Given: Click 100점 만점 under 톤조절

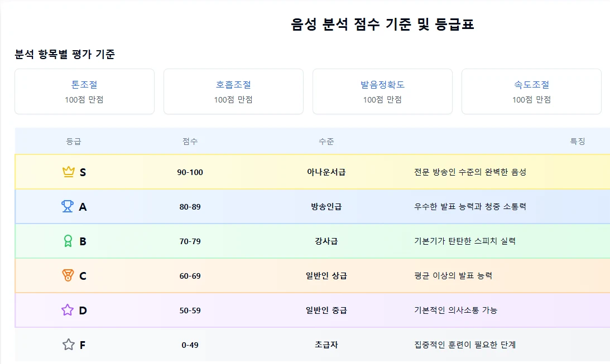Looking at the screenshot, I should coord(84,100).
